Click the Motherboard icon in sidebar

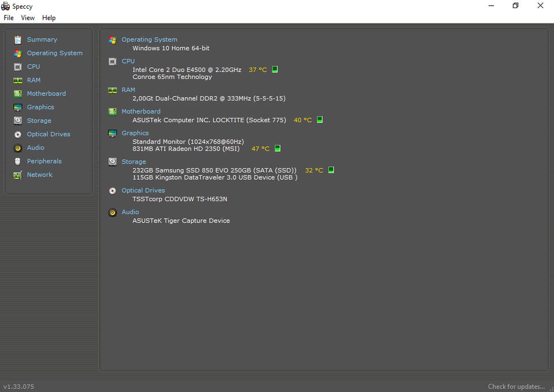pyautogui.click(x=18, y=93)
